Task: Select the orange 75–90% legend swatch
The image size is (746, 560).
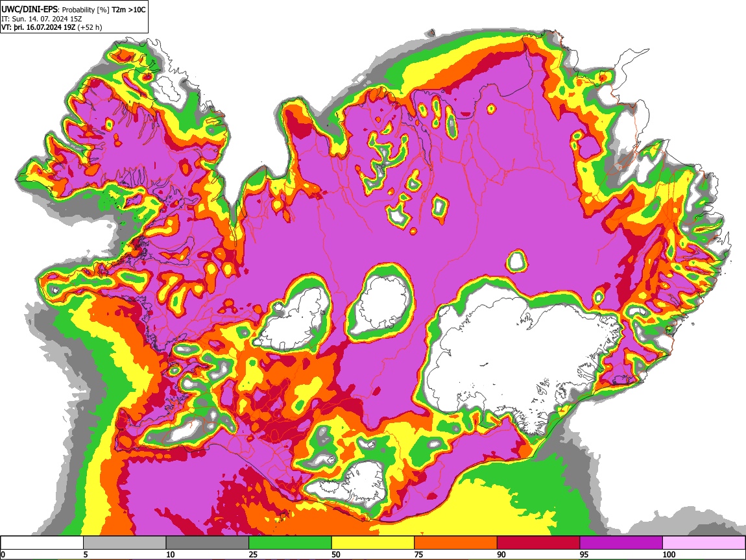Action: [456, 543]
